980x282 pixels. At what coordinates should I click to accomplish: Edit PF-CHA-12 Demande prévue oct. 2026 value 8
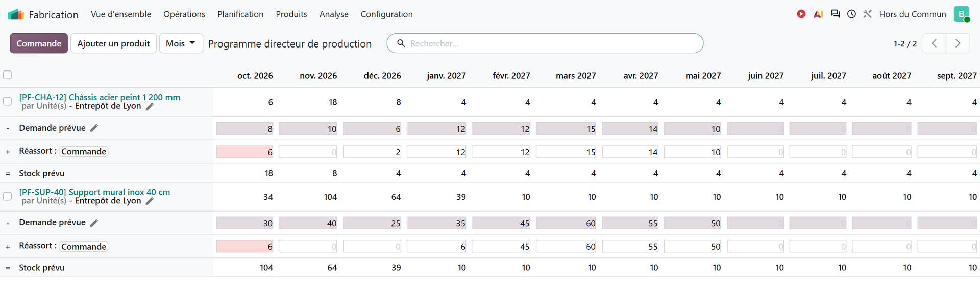click(x=245, y=129)
